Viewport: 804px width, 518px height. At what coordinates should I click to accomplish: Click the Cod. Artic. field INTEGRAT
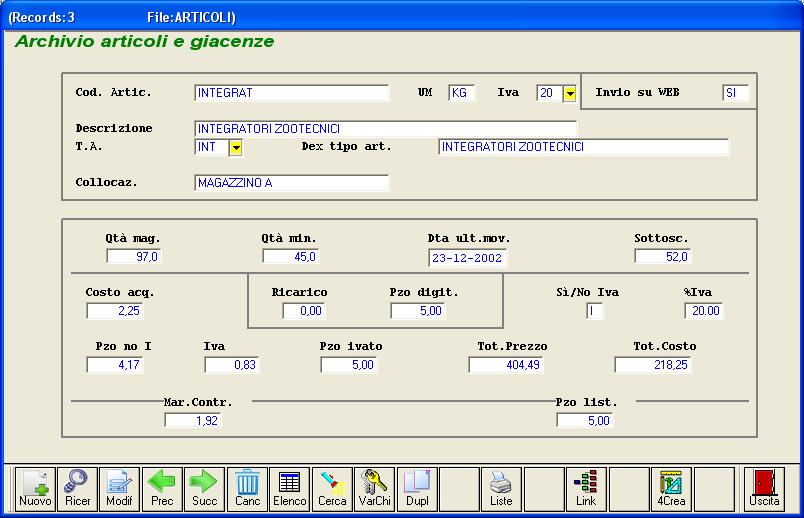(292, 93)
